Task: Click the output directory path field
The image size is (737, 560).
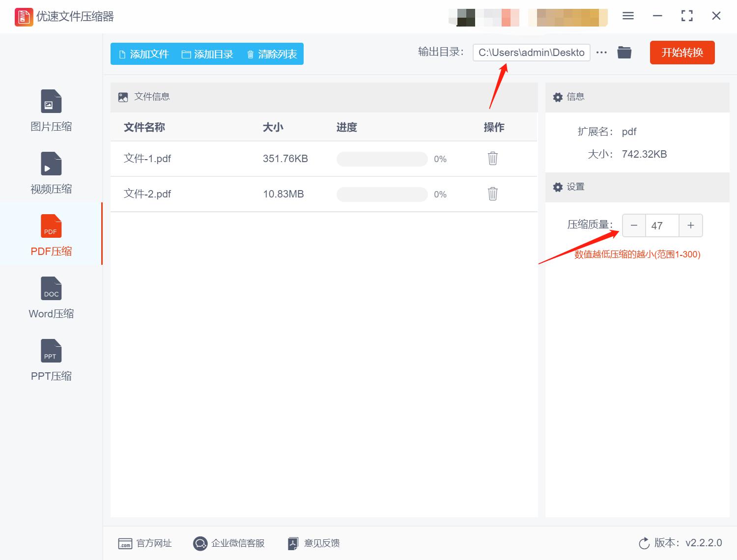Action: tap(531, 52)
